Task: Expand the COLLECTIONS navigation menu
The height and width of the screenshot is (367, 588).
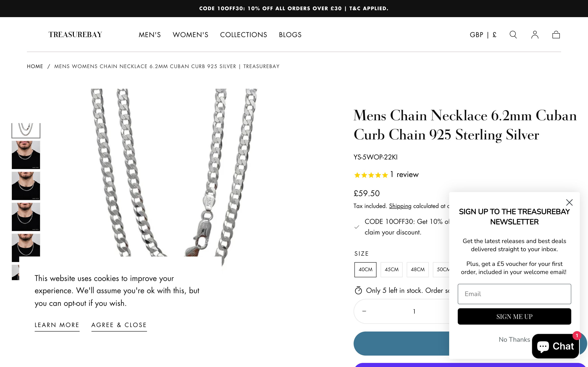Action: click(x=243, y=35)
